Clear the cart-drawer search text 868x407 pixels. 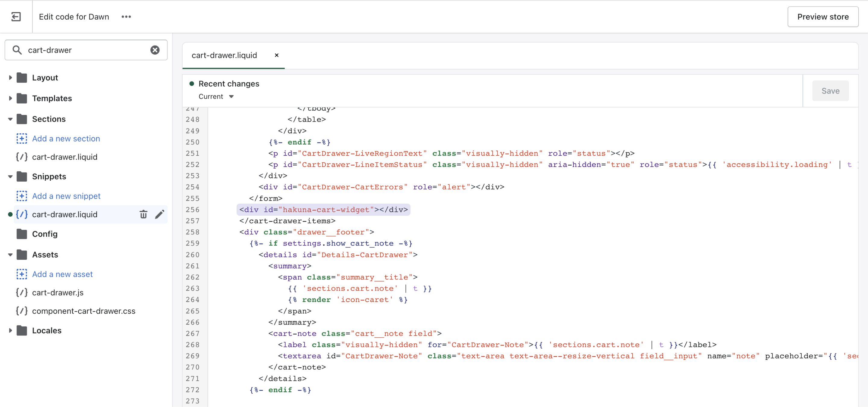(x=155, y=50)
